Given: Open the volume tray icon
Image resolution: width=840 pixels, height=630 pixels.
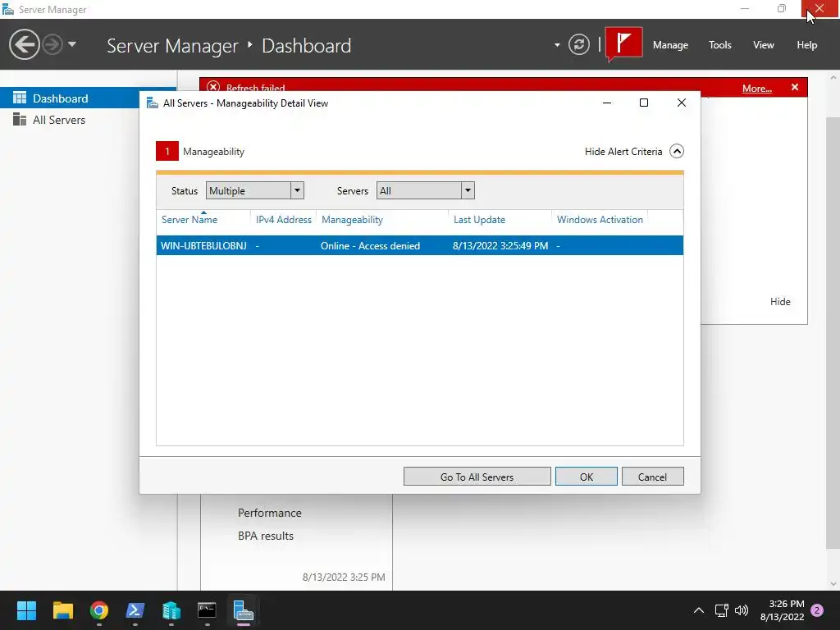Looking at the screenshot, I should pyautogui.click(x=742, y=610).
